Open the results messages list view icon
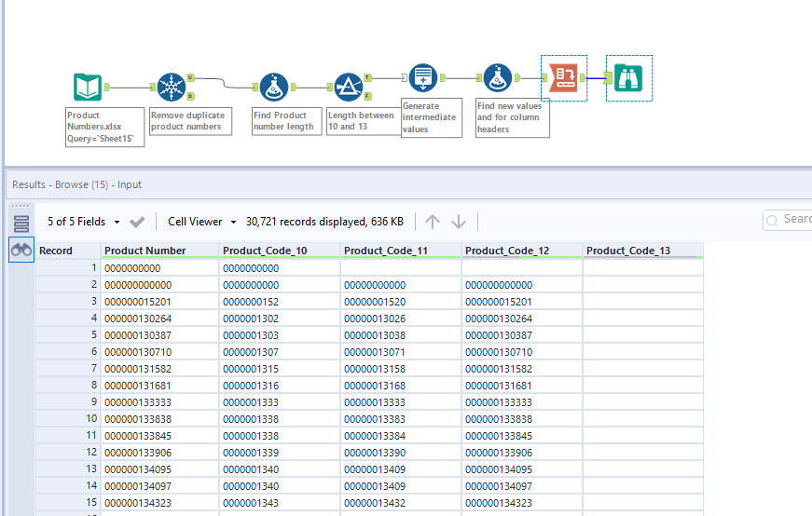The width and height of the screenshot is (812, 516). [x=21, y=224]
